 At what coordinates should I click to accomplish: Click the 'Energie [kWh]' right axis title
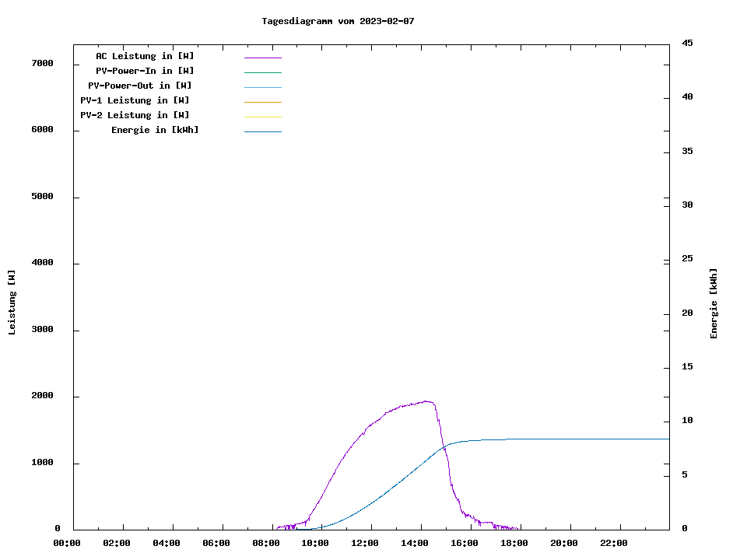tap(714, 303)
